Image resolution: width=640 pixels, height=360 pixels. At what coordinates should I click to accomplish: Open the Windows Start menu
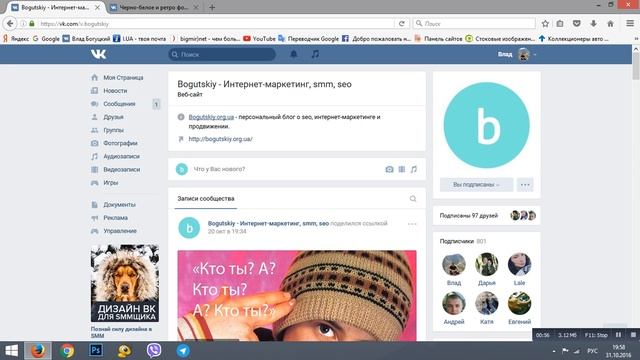click(11, 351)
